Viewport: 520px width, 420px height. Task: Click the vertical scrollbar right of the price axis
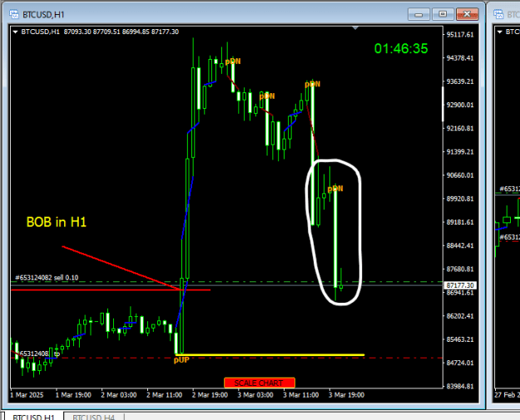pos(443,104)
